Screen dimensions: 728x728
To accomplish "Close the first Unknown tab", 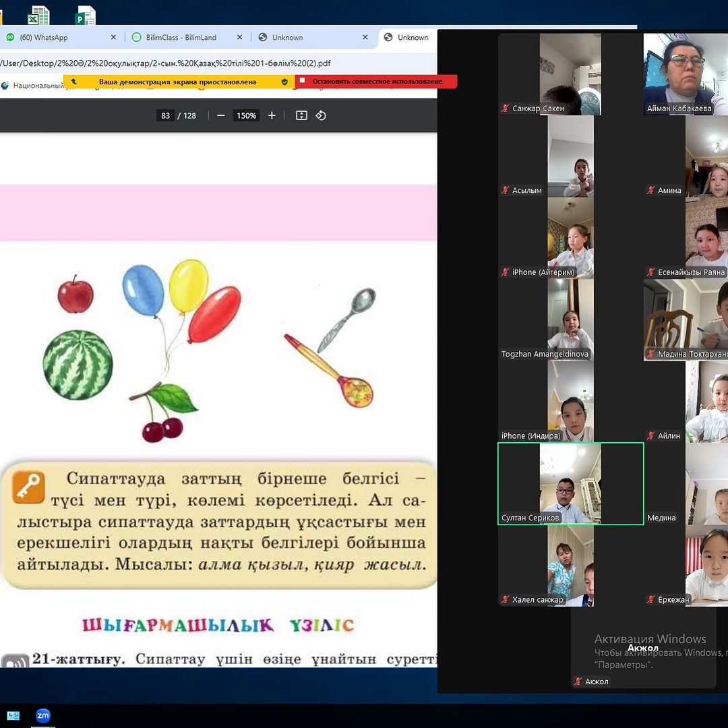I will pyautogui.click(x=365, y=37).
